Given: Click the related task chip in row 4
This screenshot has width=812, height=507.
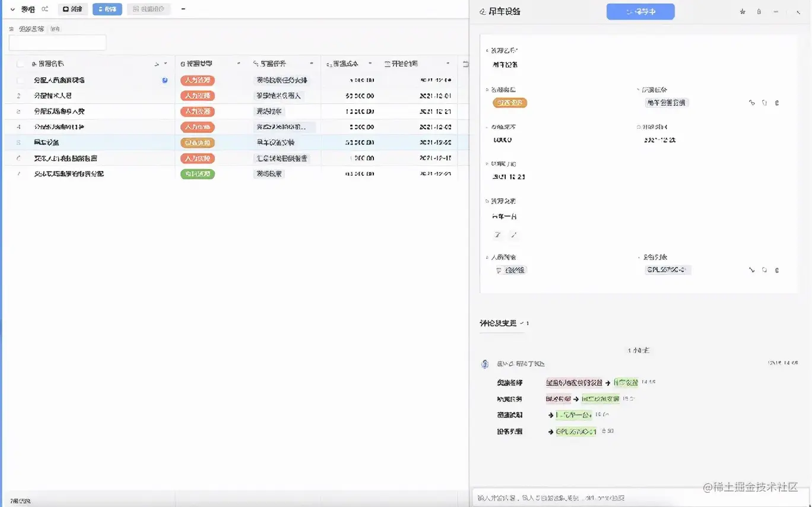Looking at the screenshot, I should click(285, 127).
